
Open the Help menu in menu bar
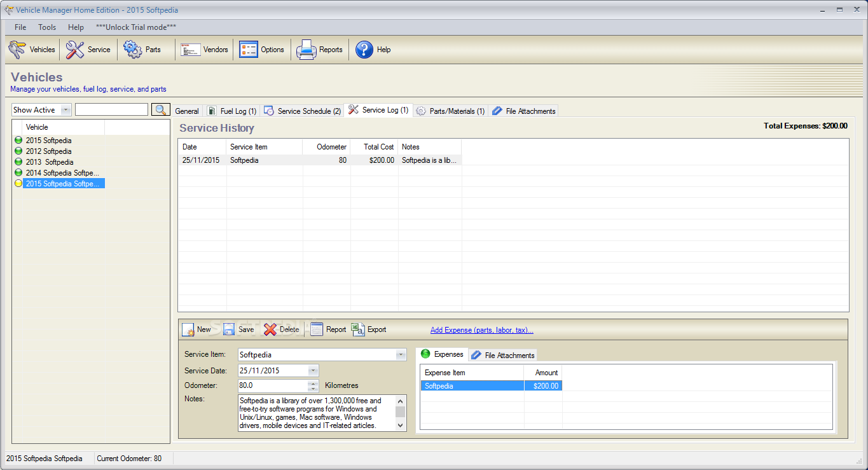pos(76,27)
